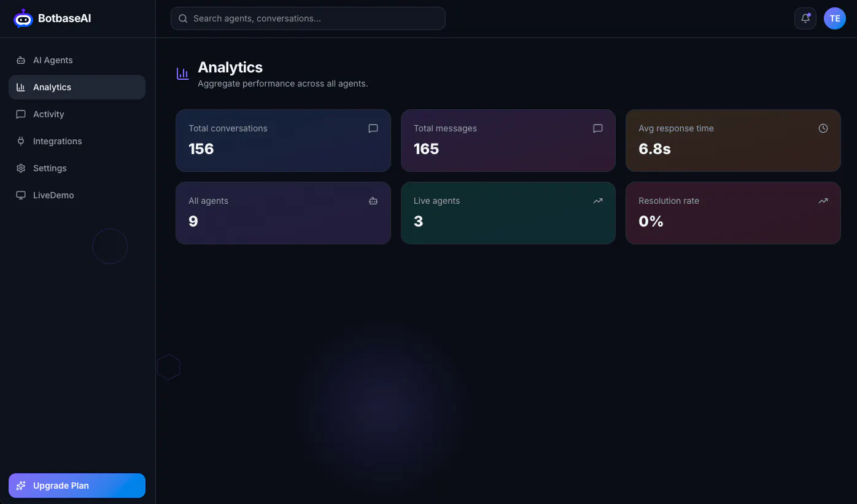857x504 pixels.
Task: Select the Analytics sidebar item
Action: click(77, 87)
